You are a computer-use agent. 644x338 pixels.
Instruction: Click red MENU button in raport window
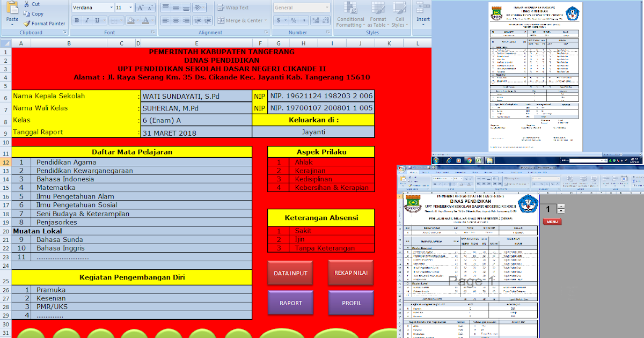pyautogui.click(x=552, y=222)
